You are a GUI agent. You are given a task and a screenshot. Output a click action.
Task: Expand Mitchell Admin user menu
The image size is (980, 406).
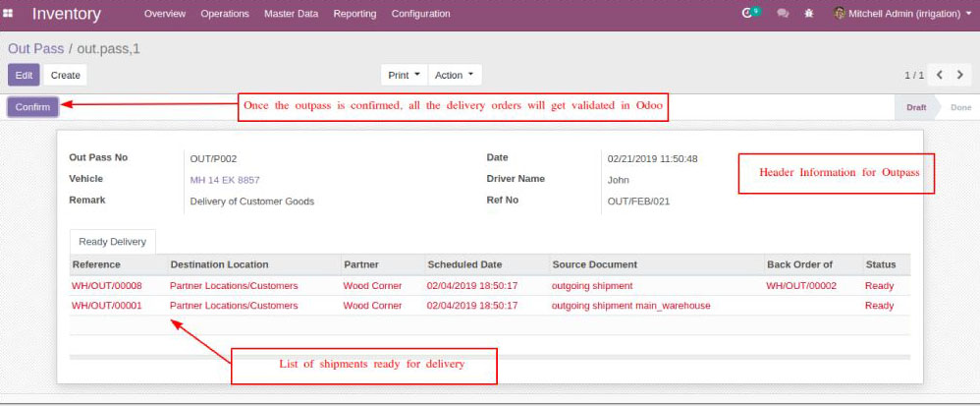coord(903,13)
